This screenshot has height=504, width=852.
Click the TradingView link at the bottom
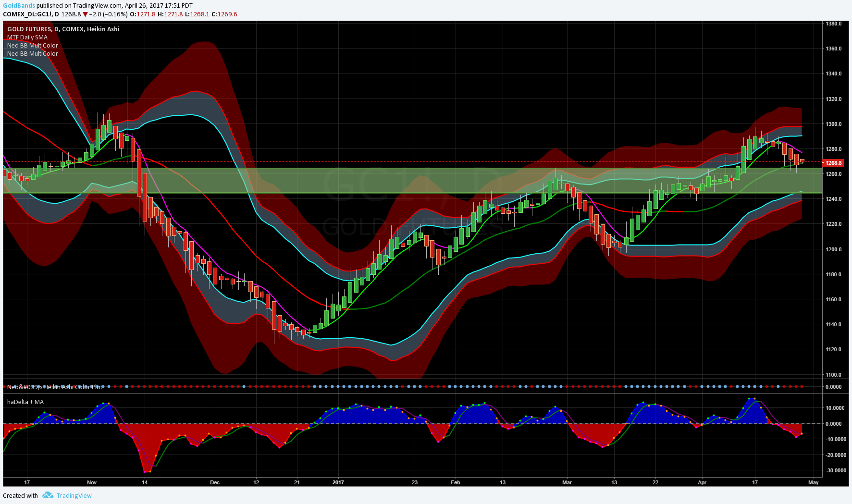click(x=74, y=496)
